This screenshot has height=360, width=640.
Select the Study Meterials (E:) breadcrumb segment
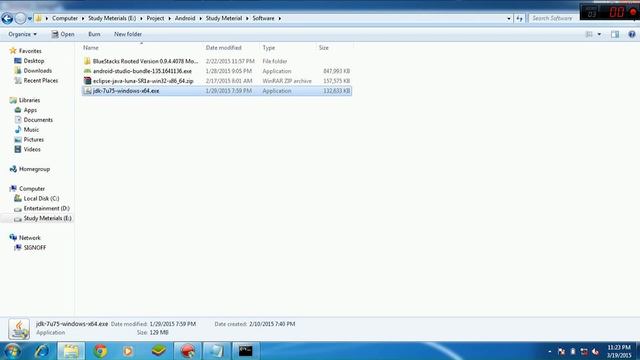coord(112,18)
